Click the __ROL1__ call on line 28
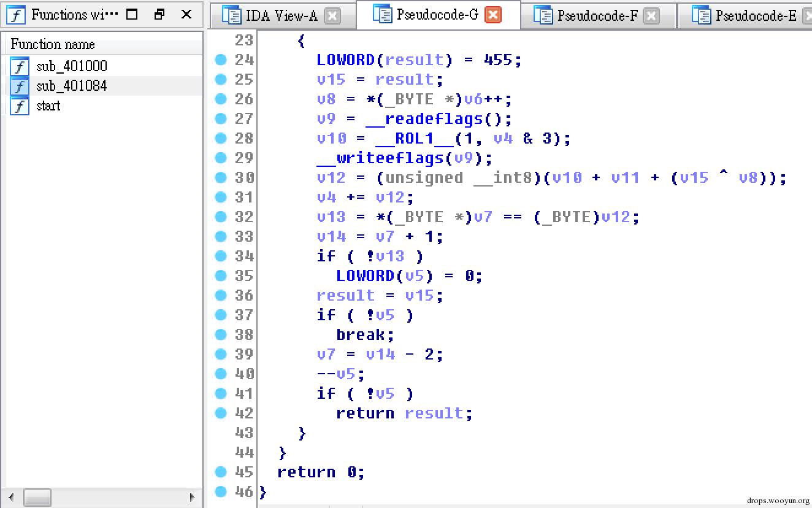 pyautogui.click(x=414, y=139)
